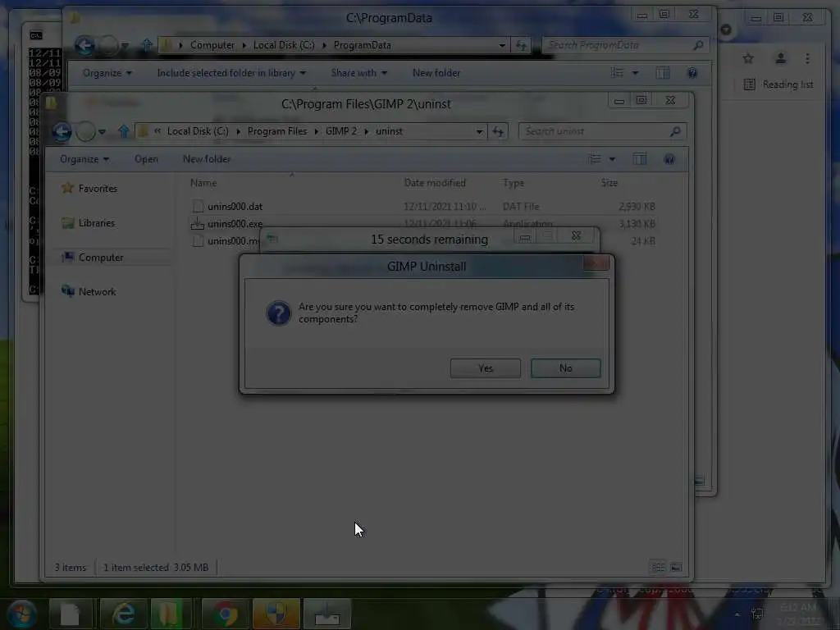Confirm uninstall by clicking Yes

(486, 368)
